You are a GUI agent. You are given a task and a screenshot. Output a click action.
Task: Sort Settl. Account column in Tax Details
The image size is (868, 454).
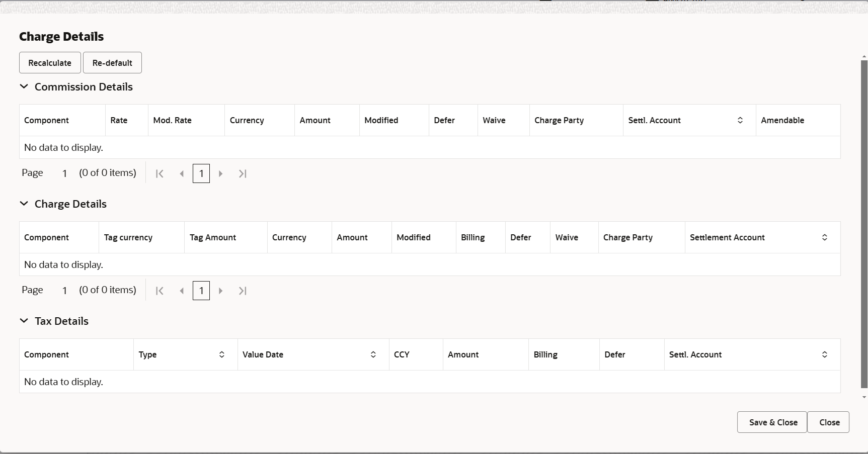824,354
